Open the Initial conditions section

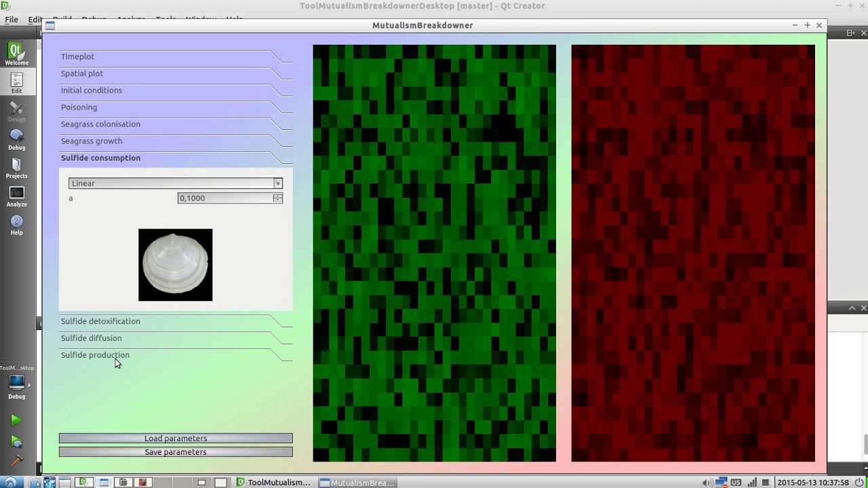[176, 90]
